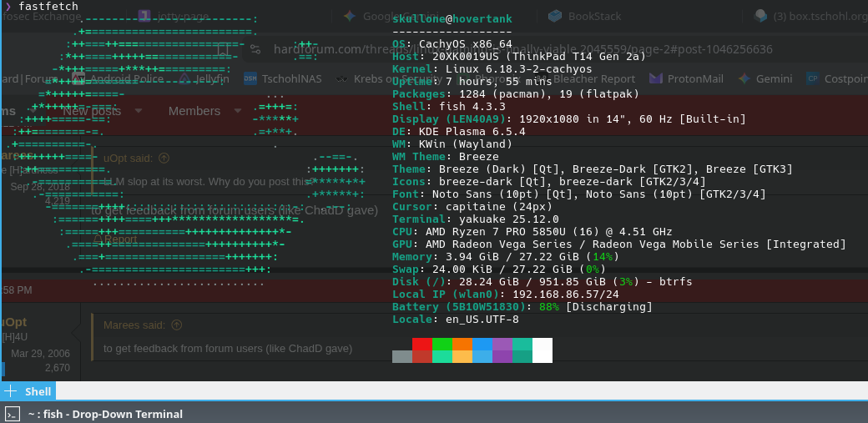This screenshot has height=423, width=868.
Task: Click the box.tschohl.org tab favicon in the browser behind
Action: click(760, 16)
